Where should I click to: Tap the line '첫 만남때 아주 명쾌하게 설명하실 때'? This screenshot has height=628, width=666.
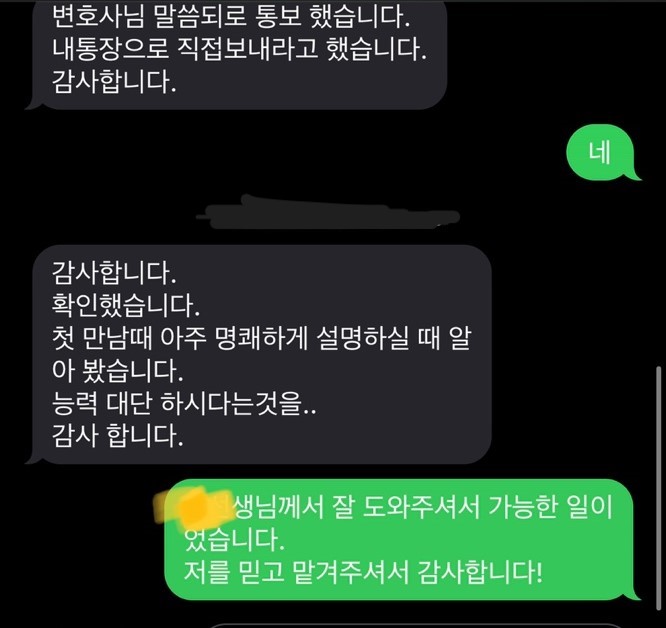click(246, 338)
